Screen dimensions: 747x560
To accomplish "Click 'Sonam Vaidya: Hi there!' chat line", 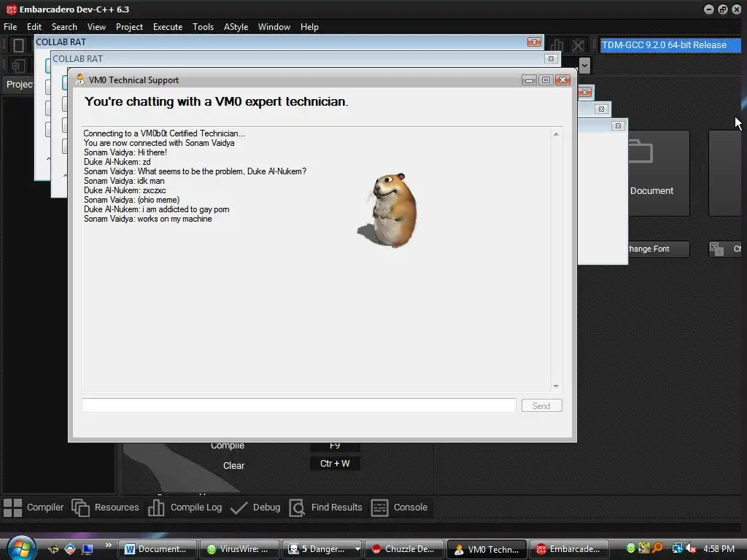I will pos(125,152).
